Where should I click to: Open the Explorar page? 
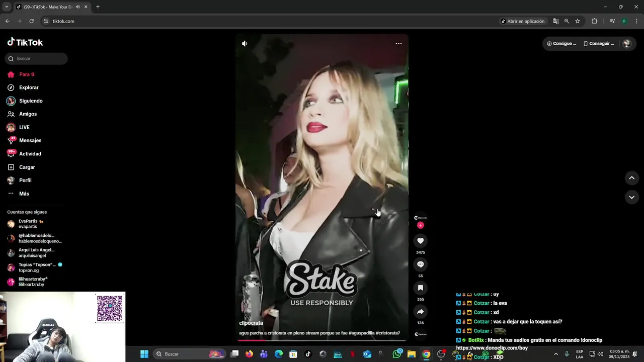point(29,87)
